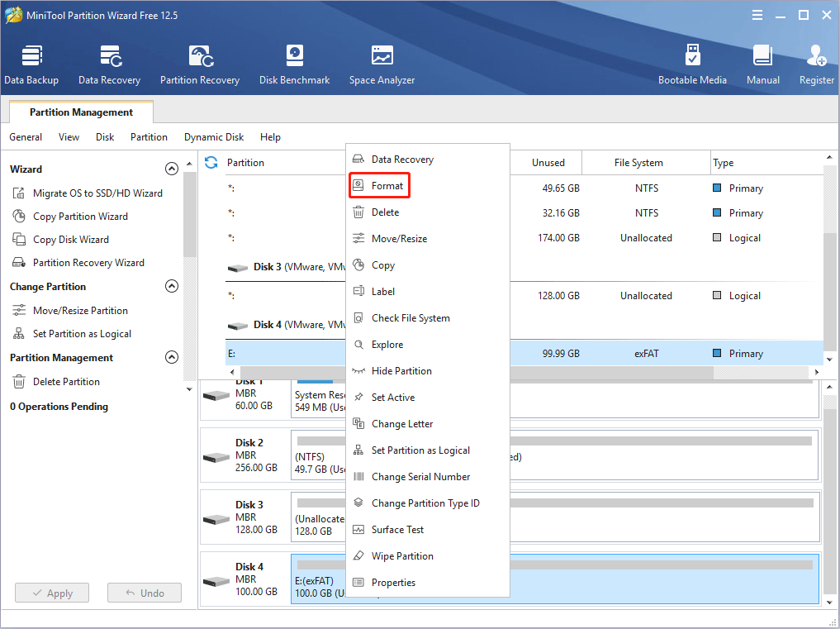Select Change Partition Type ID

click(x=428, y=503)
